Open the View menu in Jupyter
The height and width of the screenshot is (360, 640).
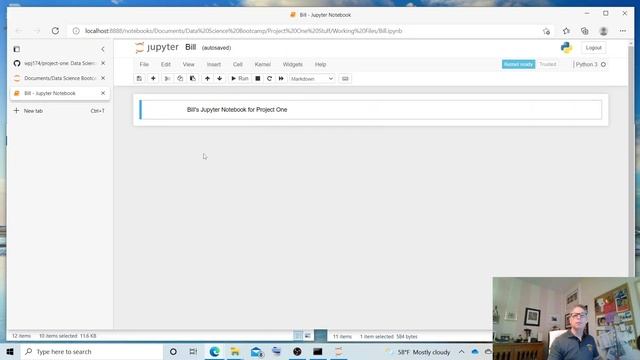click(x=189, y=64)
